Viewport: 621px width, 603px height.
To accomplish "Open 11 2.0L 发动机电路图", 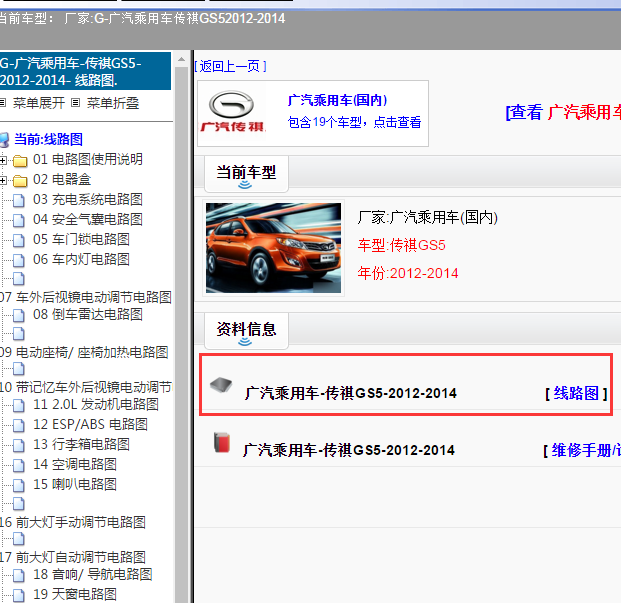I will [x=96, y=404].
